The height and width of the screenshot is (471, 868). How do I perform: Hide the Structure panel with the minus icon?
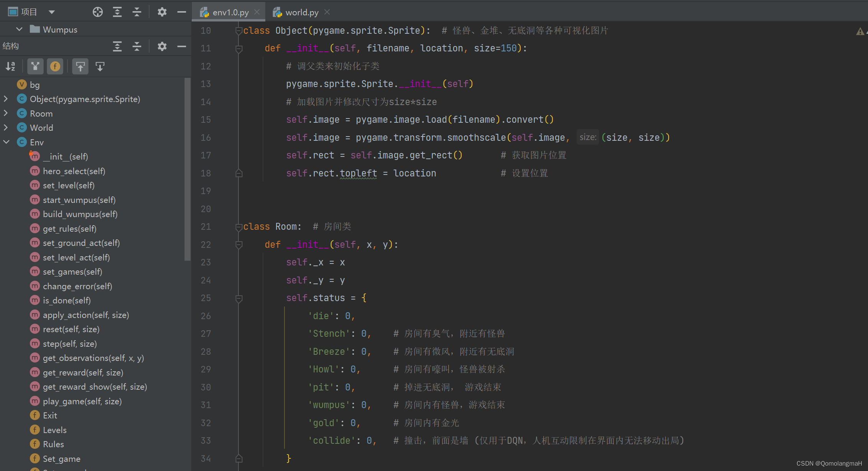(182, 46)
